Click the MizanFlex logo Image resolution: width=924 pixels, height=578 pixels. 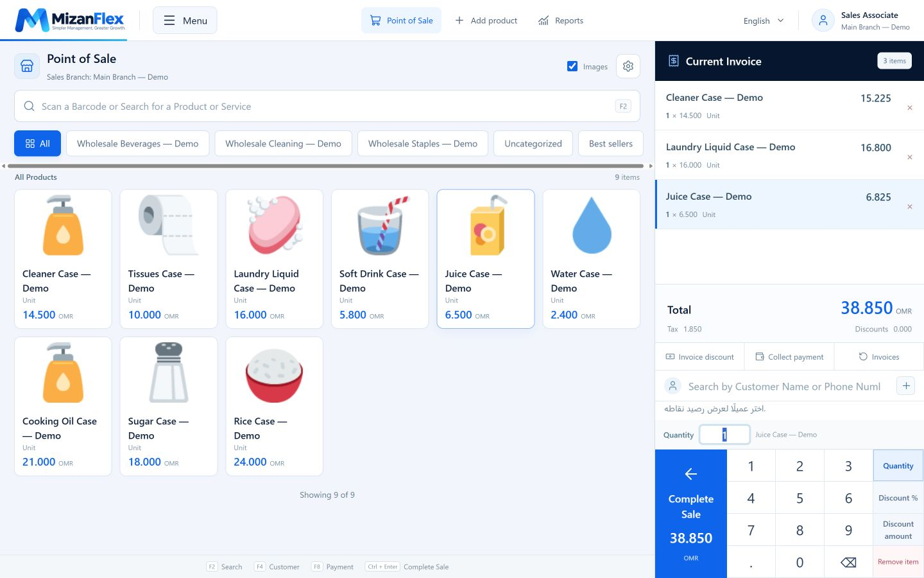(70, 20)
